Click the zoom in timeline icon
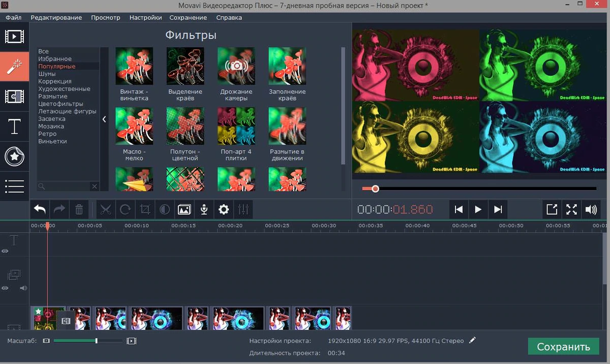The height and width of the screenshot is (364, 610). pyautogui.click(x=132, y=341)
